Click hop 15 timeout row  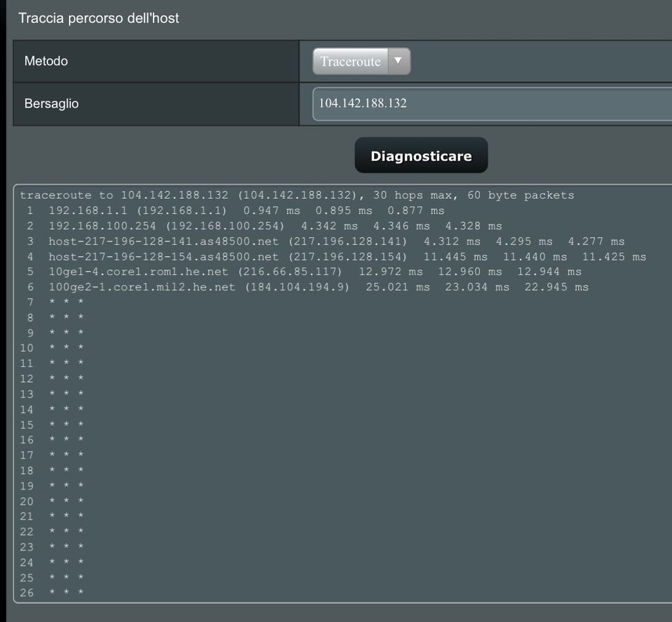coord(52,425)
